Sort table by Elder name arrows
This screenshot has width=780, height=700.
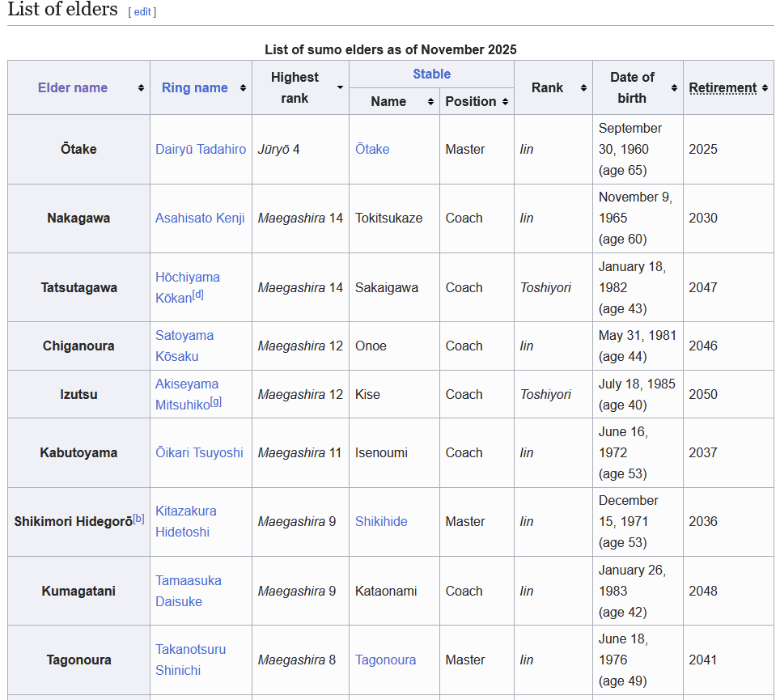(141, 88)
